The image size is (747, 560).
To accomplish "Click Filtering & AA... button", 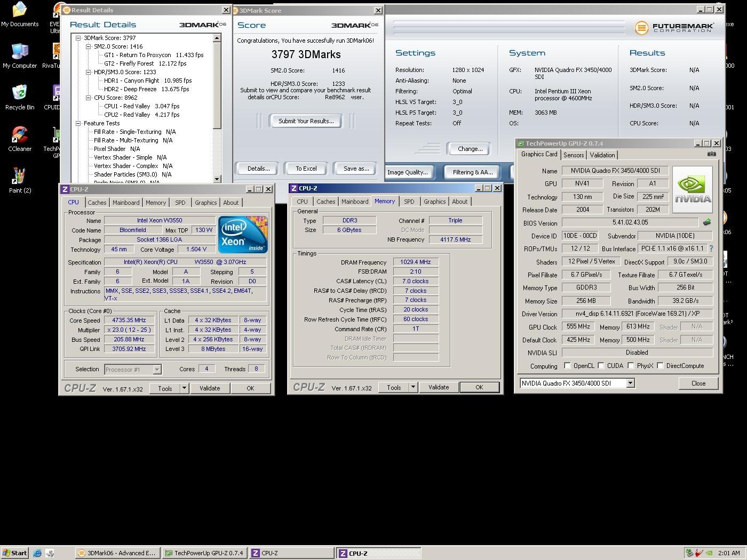I will (x=472, y=172).
